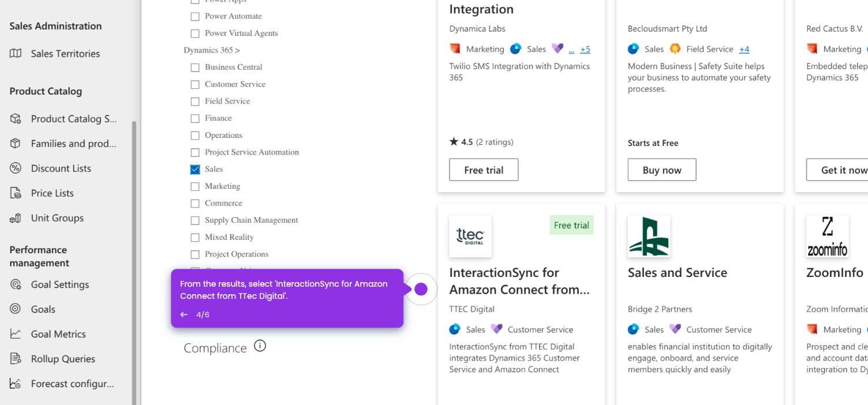Screen dimensions: 868x405
Task: Click the ZoomInfo app logo
Action: pos(827,237)
